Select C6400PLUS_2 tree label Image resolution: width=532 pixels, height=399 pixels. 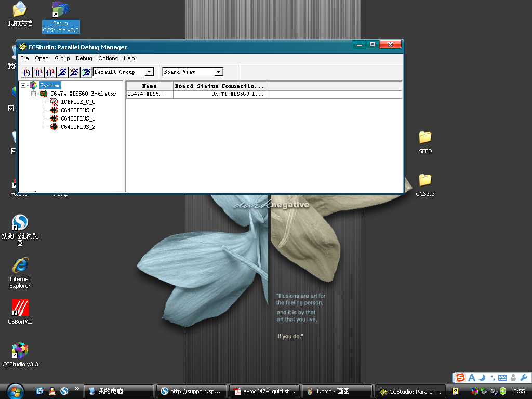tap(78, 127)
